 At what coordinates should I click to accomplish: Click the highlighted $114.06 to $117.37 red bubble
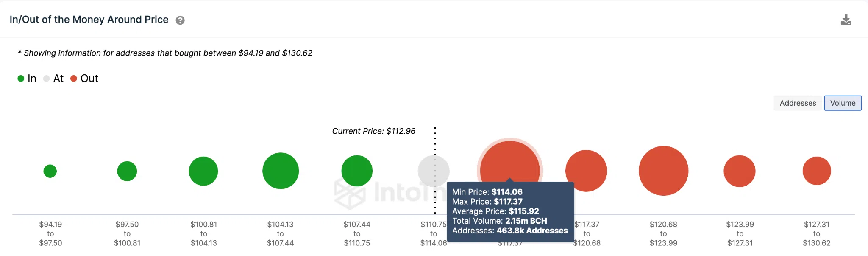pos(510,161)
